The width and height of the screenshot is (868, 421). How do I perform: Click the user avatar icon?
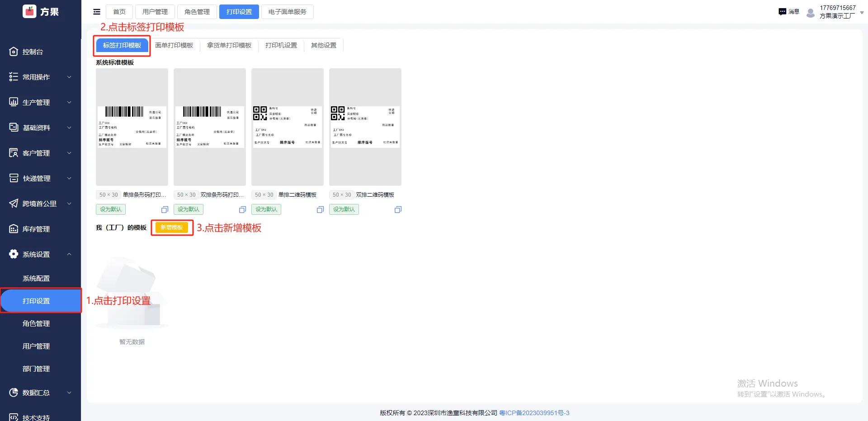click(x=811, y=13)
